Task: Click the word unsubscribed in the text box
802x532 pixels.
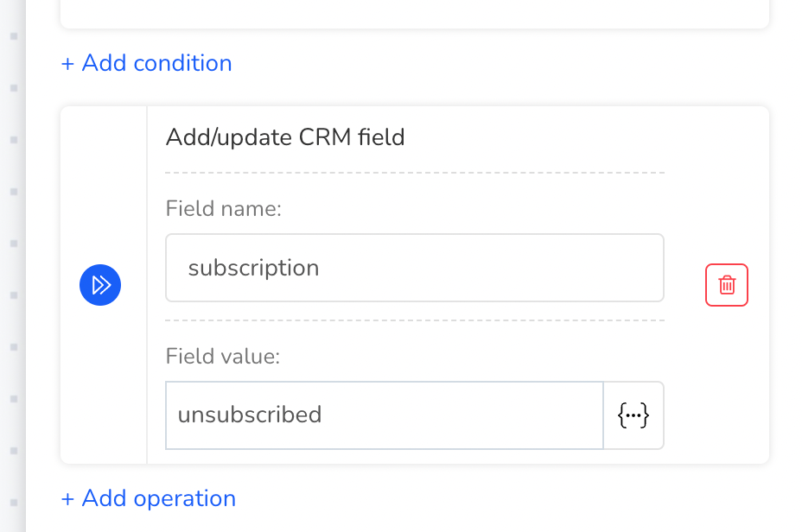Action: coord(250,415)
